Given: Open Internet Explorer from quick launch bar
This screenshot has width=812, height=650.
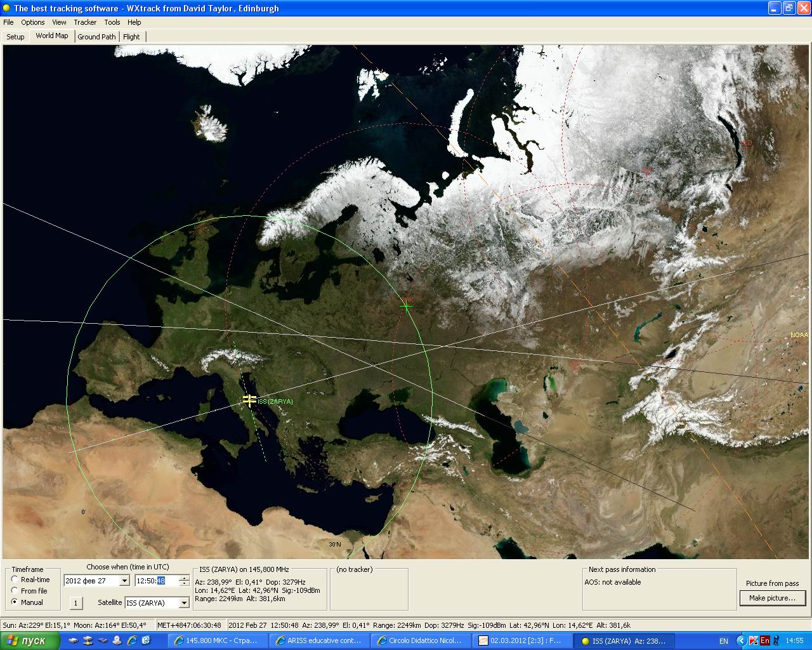Looking at the screenshot, I should coord(132,640).
